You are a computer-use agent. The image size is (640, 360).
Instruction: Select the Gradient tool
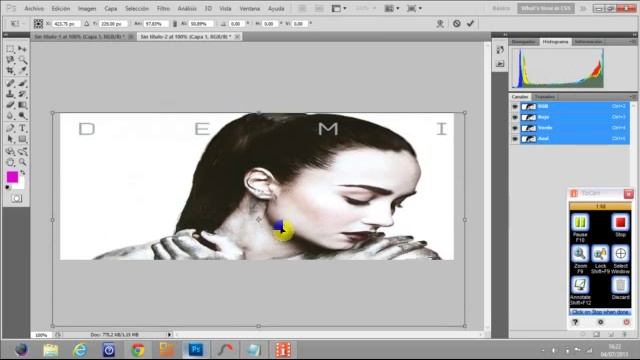pyautogui.click(x=22, y=105)
